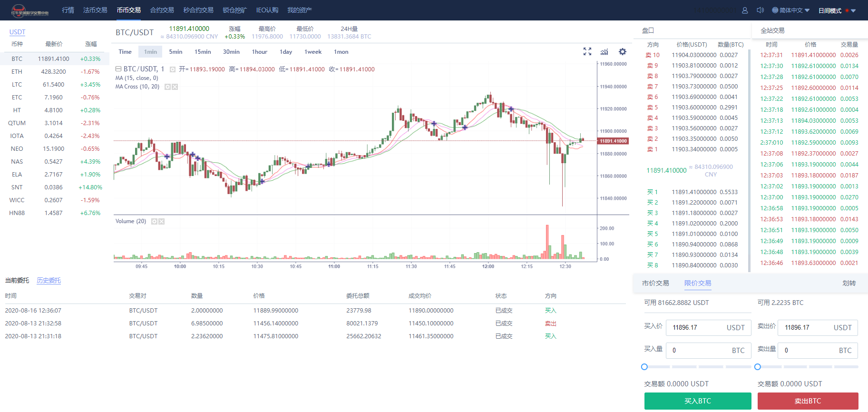Image resolution: width=868 pixels, height=412 pixels.
Task: Click the 2020-08-16 12:36:07 order row
Action: (315, 311)
